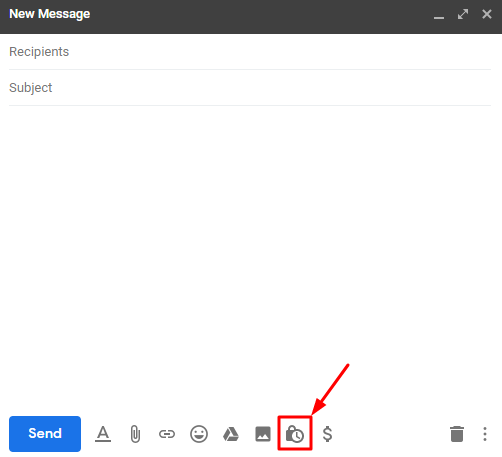Screen dimensions: 502x457
Task: Attach files using the paperclip icon
Action: 135,434
